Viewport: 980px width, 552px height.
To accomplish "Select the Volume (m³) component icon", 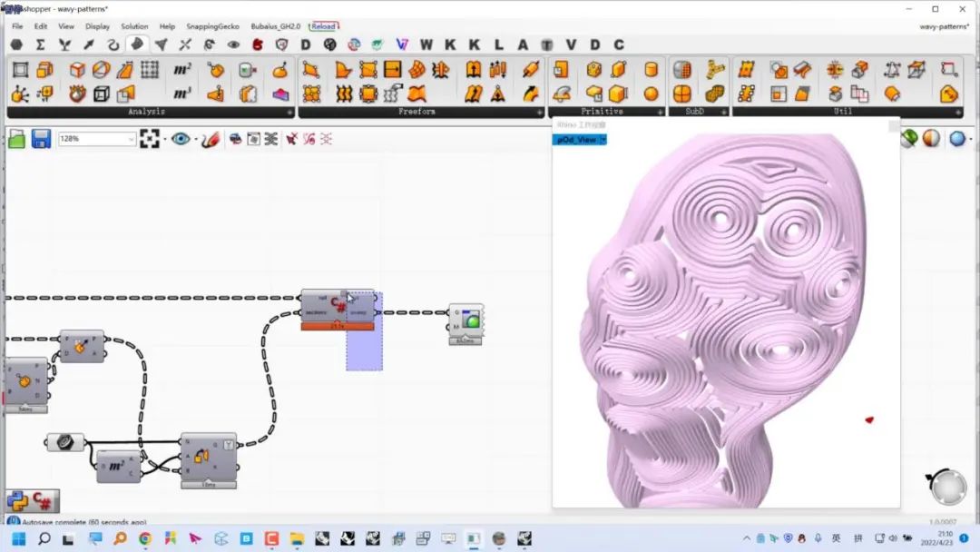I will click(181, 94).
